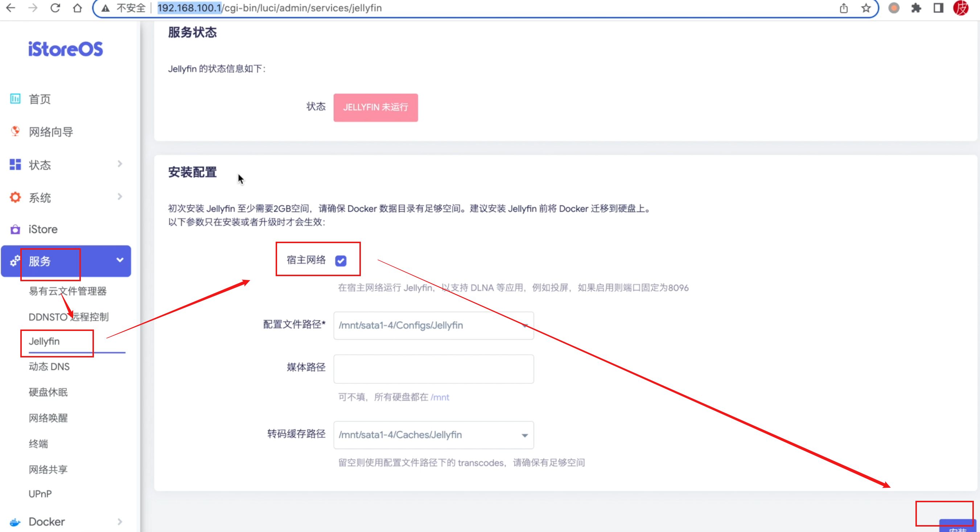
Task: Collapse the 服务 menu chevron
Action: coord(120,260)
